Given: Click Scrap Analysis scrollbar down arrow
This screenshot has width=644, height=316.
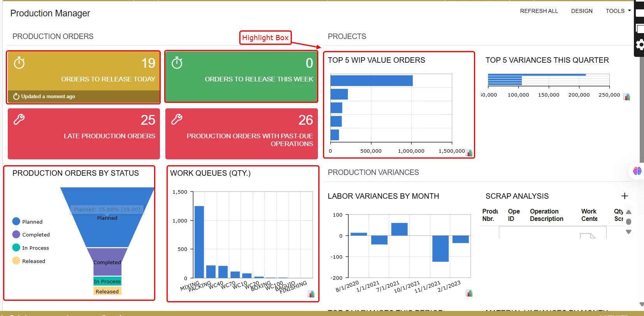Looking at the screenshot, I should point(628,232).
